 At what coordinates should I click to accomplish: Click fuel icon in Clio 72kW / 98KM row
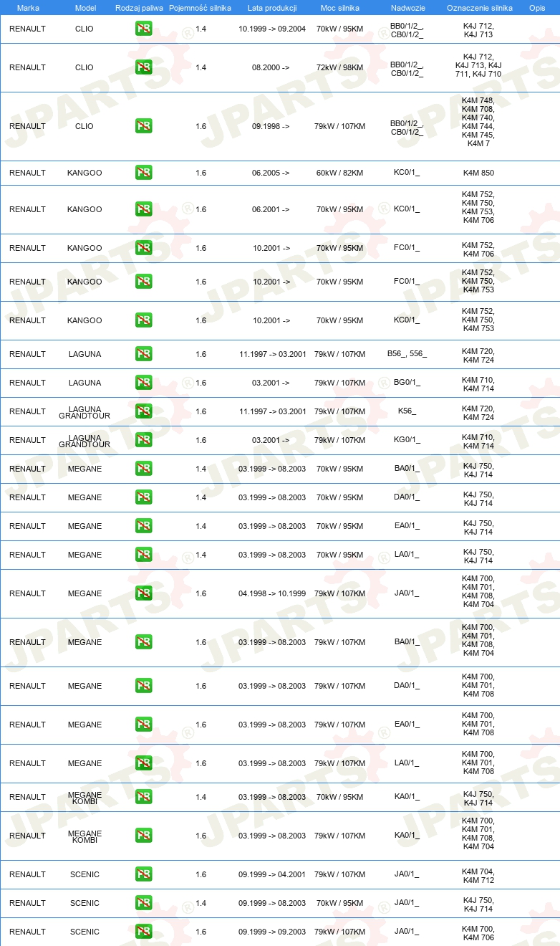143,67
